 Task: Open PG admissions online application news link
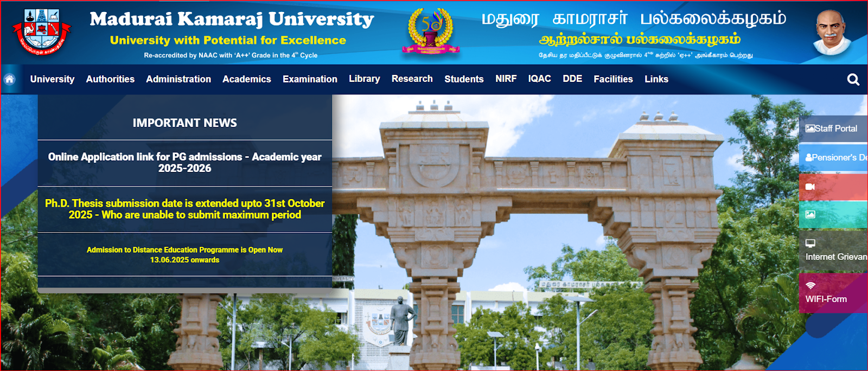pos(185,163)
